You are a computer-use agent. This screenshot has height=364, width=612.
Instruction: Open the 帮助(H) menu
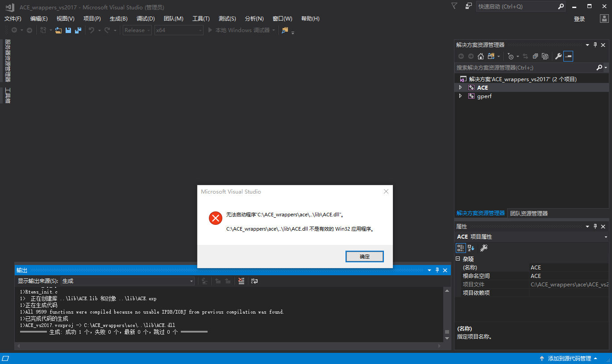click(310, 19)
